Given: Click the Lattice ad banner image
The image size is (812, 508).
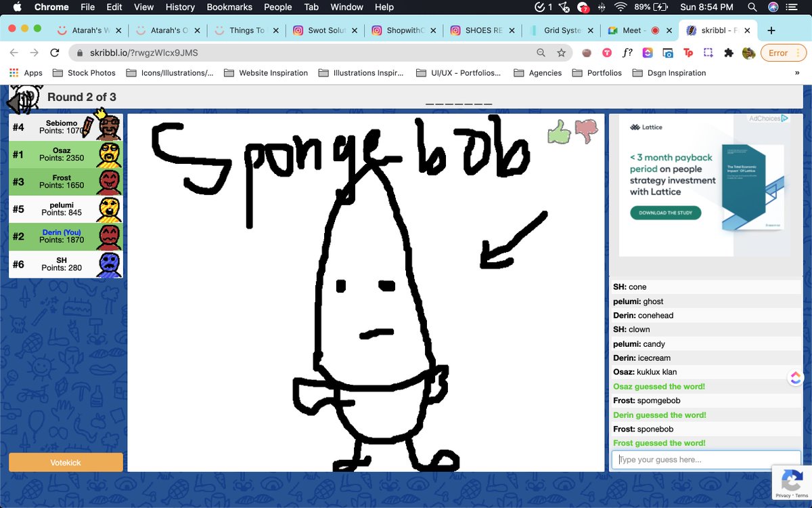Looking at the screenshot, I should pos(704,185).
